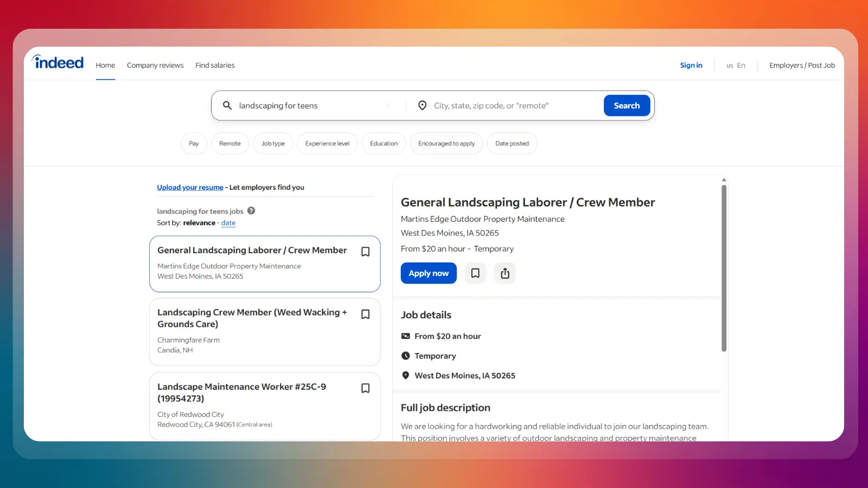Click the location pin icon in the search bar
The image size is (868, 488).
[422, 105]
